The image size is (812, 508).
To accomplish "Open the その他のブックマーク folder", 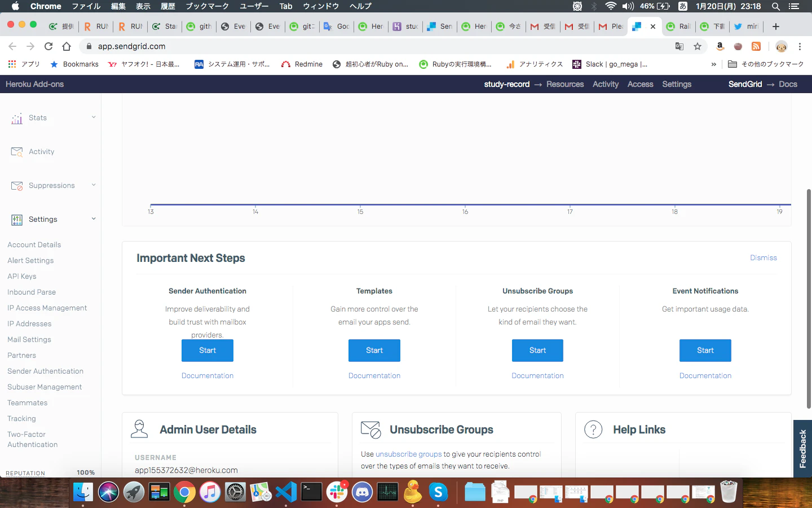I will [766, 64].
